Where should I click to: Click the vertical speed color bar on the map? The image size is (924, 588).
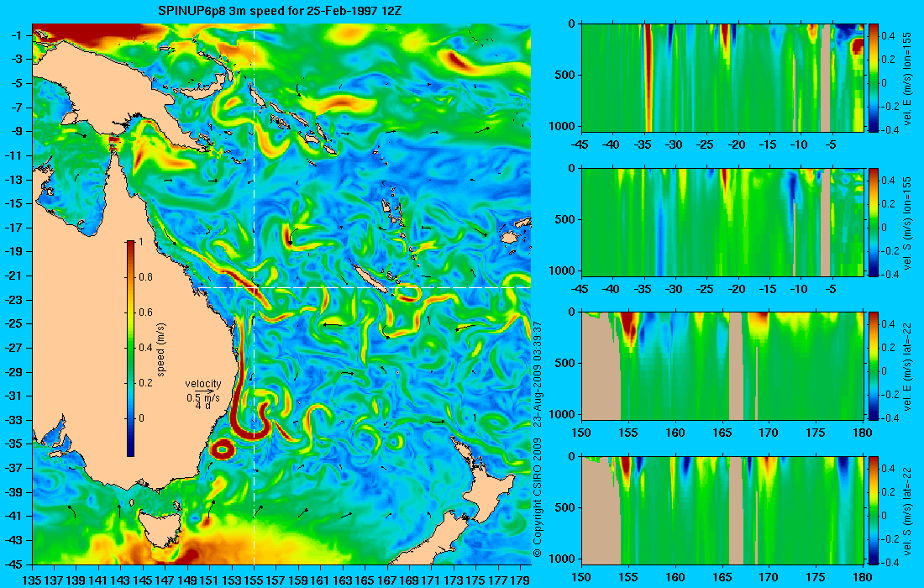pos(130,349)
